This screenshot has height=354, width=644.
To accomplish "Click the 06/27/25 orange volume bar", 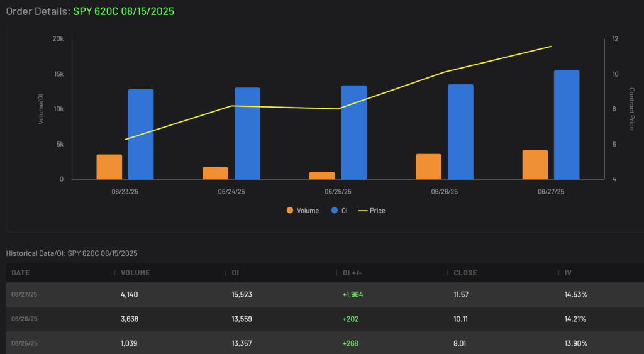I will click(x=535, y=165).
